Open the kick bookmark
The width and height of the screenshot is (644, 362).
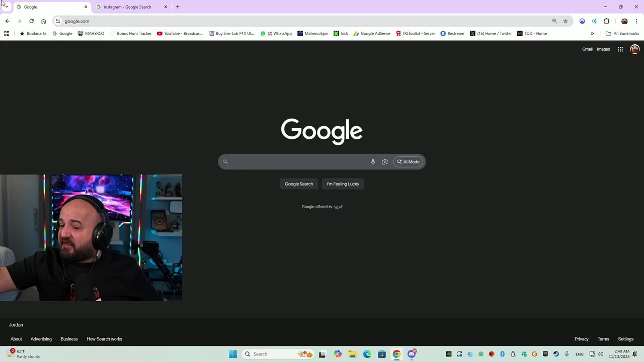341,34
